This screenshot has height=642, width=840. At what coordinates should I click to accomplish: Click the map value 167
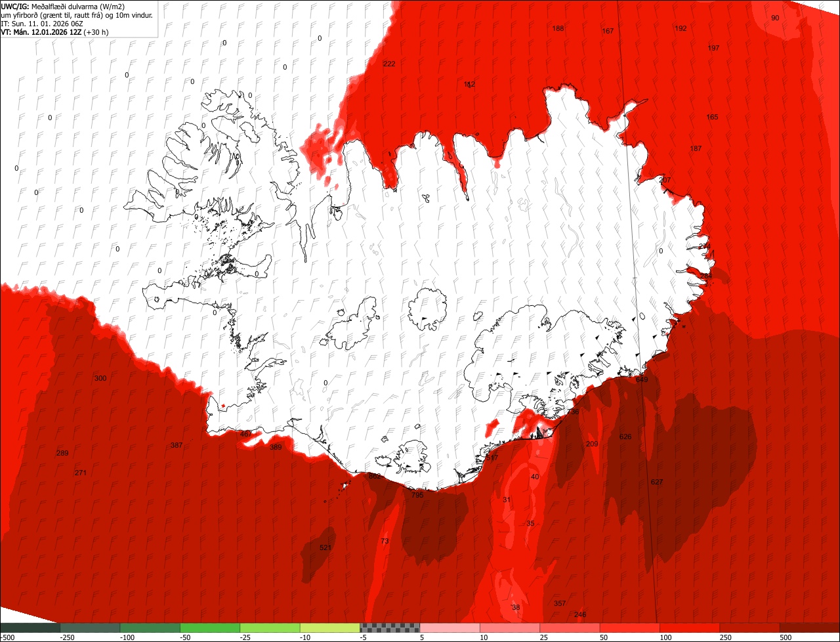pyautogui.click(x=608, y=31)
